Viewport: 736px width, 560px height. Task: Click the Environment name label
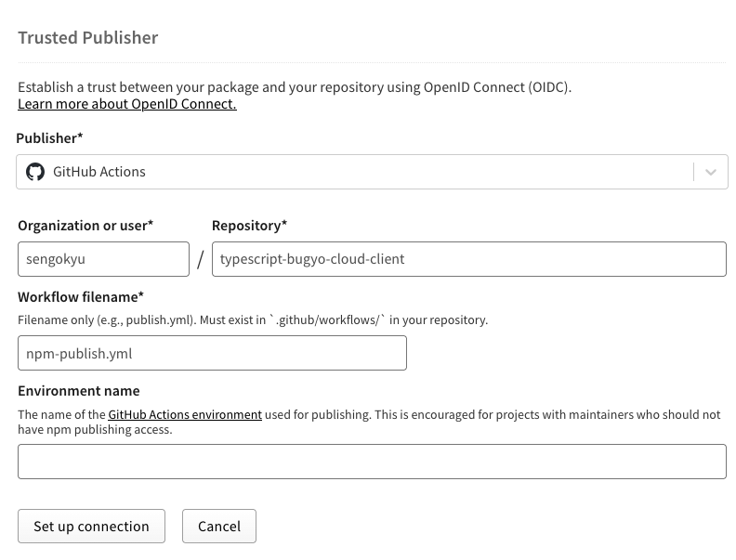click(79, 391)
